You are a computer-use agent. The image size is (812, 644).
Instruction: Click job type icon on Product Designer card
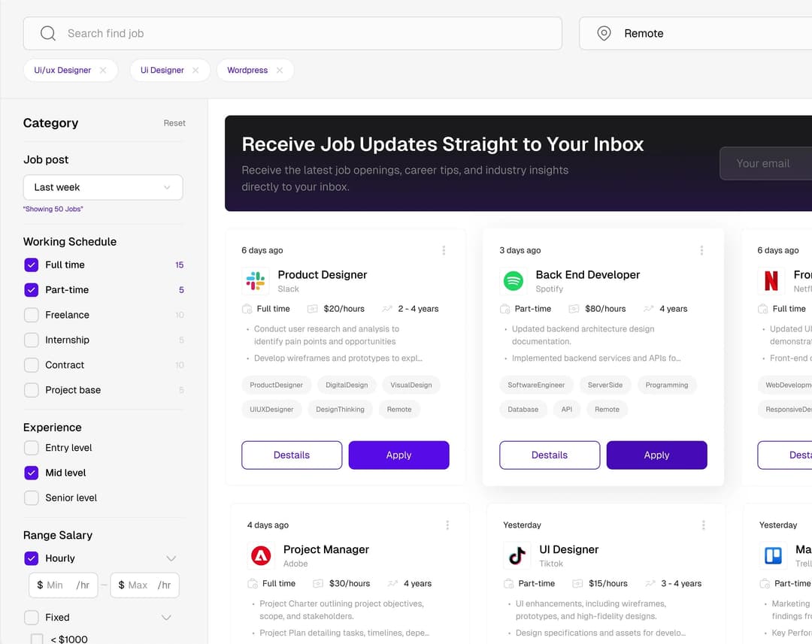point(247,309)
